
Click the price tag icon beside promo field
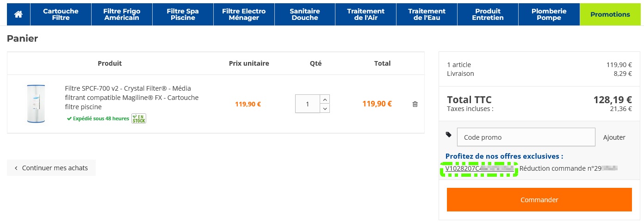coord(449,135)
